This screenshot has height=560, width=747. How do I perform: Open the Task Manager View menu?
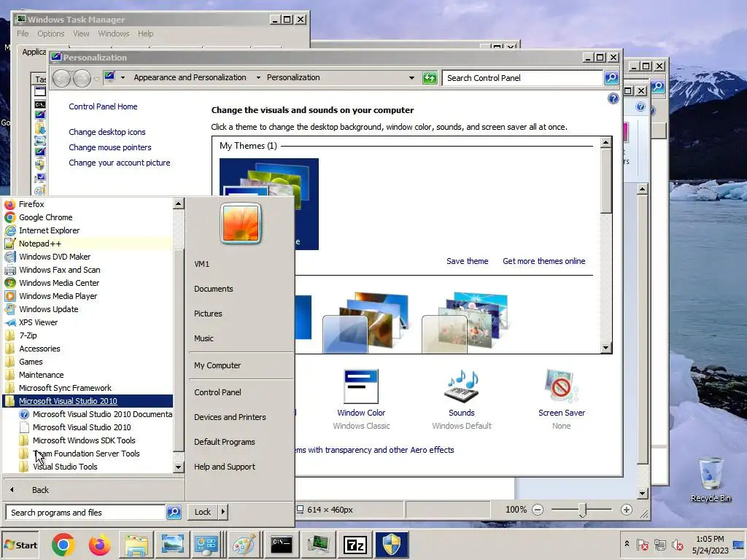[81, 34]
